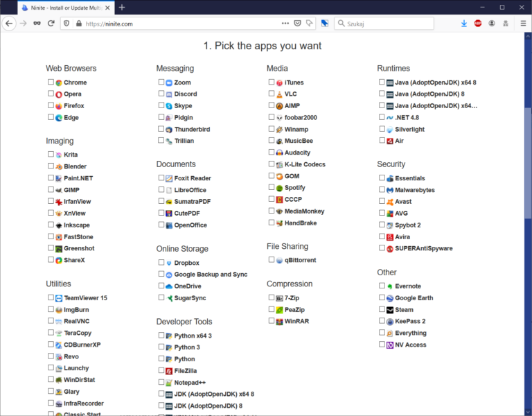Image resolution: width=532 pixels, height=416 pixels.
Task: Click the tracking protection shield icon
Action: 66,24
